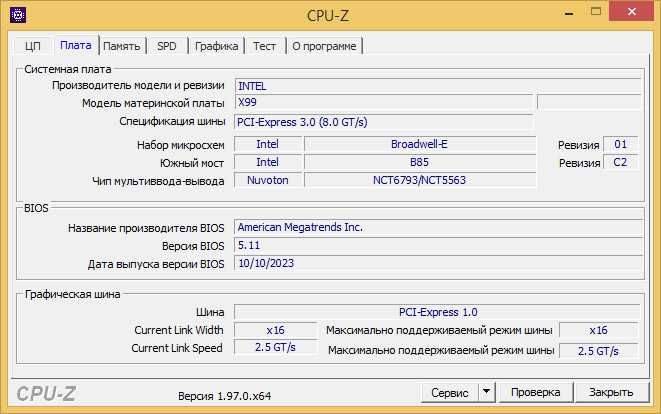
Task: Click the Проверка button
Action: pyautogui.click(x=535, y=392)
